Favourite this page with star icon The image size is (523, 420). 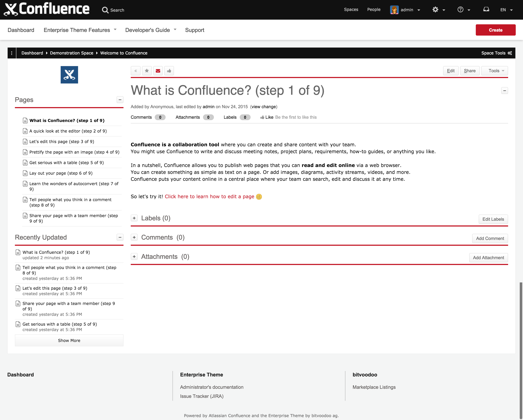(x=147, y=71)
